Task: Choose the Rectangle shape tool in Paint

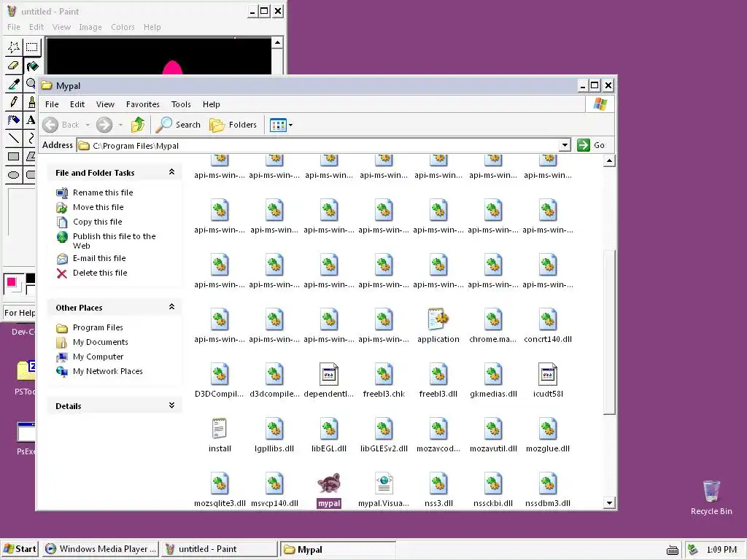Action: [14, 156]
